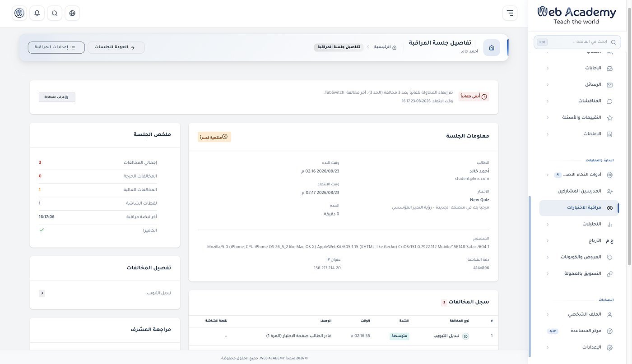Expand the الملف الشخصي sidebar chevron

click(x=548, y=314)
